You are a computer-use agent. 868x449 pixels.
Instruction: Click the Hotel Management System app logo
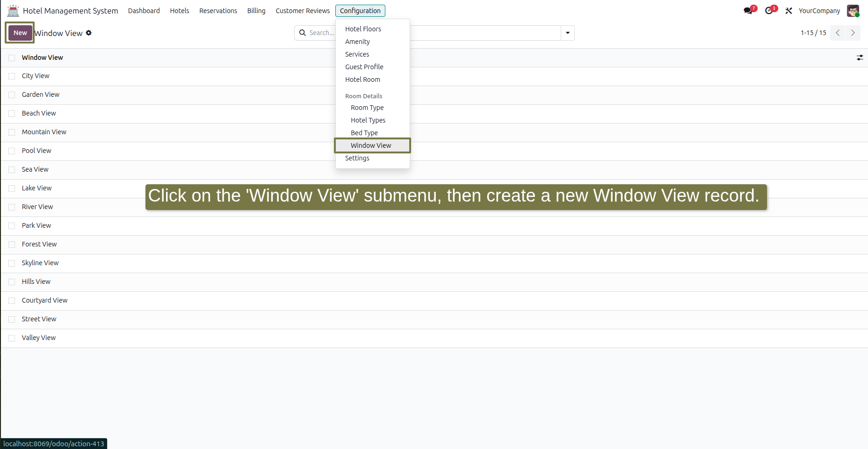coord(13,10)
